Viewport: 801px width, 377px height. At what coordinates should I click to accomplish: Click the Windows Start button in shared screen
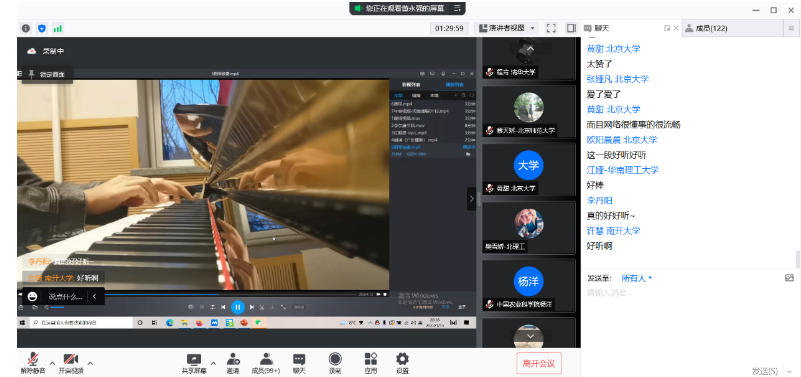tap(22, 323)
